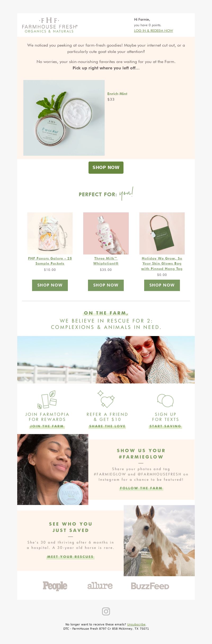
Task: Click the Enrich Mint foot mask image
Action: pos(64,118)
